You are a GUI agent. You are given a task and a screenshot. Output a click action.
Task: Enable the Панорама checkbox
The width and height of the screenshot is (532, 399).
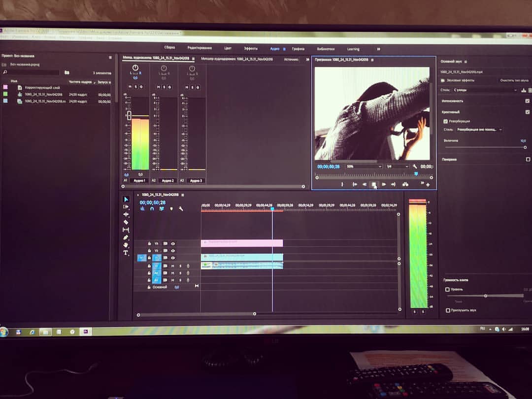point(528,159)
